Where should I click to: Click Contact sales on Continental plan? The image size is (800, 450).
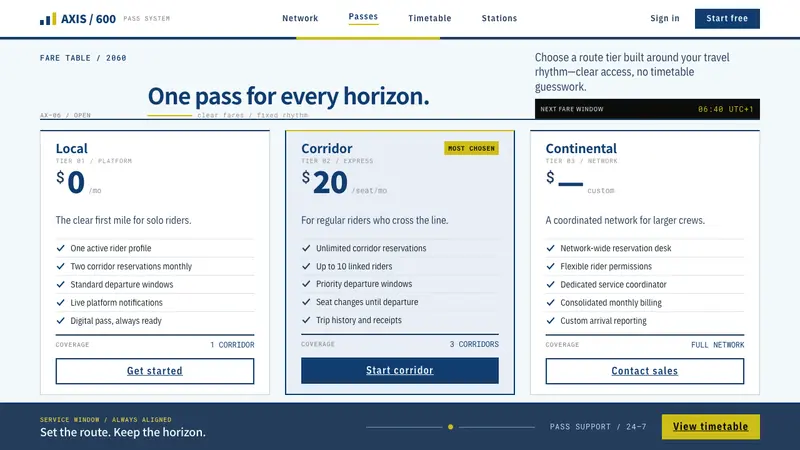click(x=644, y=371)
